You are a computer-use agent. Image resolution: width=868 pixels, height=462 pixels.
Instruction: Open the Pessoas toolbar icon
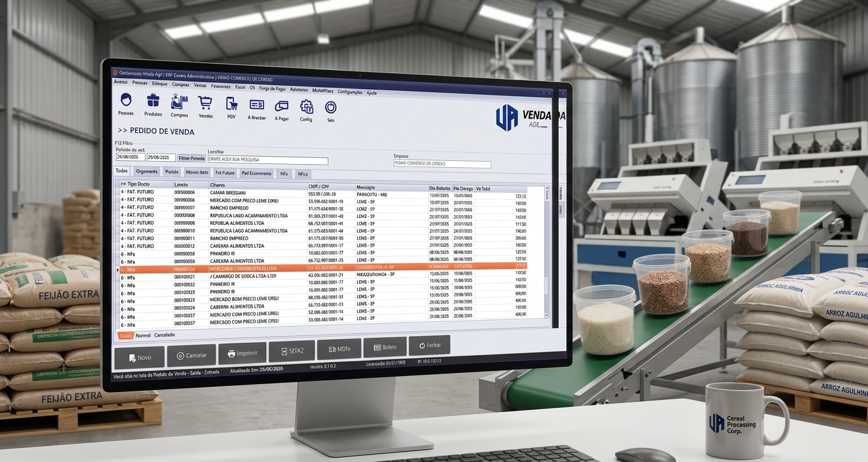pos(125,104)
